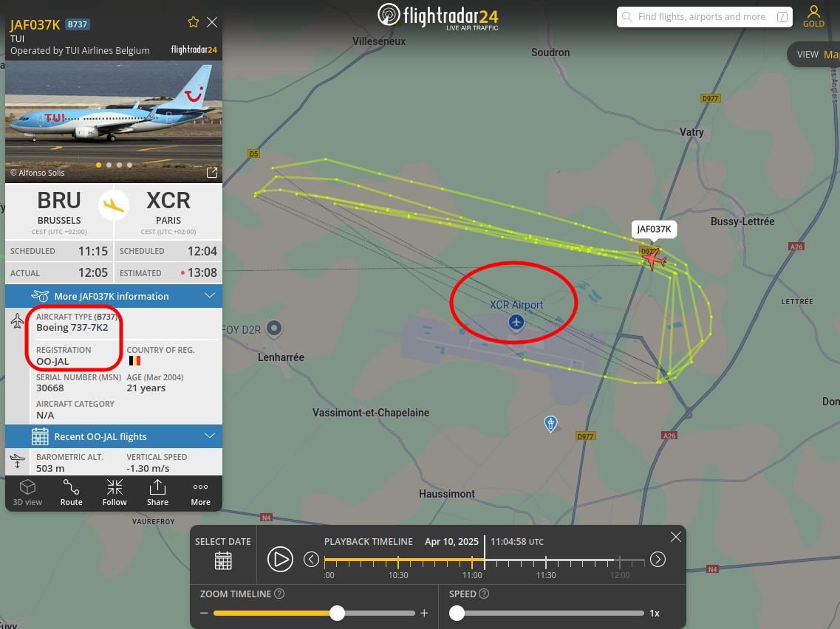Share this flight
840x629 pixels.
[x=157, y=493]
